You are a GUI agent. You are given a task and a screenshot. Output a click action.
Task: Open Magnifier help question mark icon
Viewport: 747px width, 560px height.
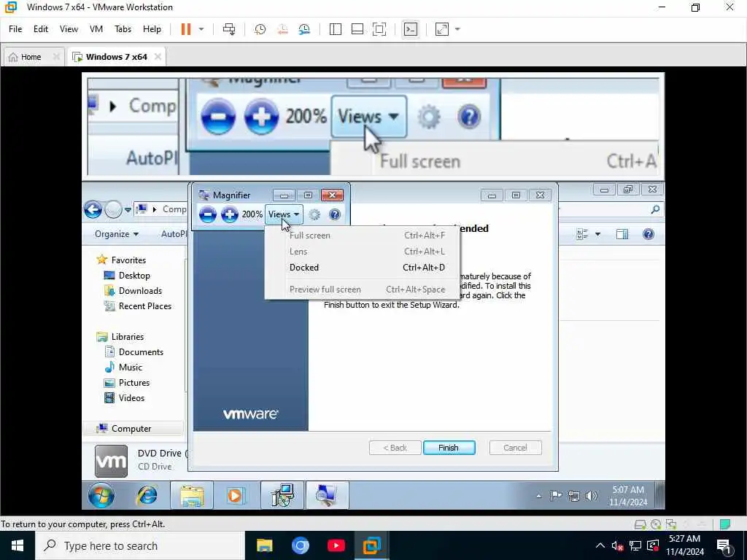(x=335, y=214)
